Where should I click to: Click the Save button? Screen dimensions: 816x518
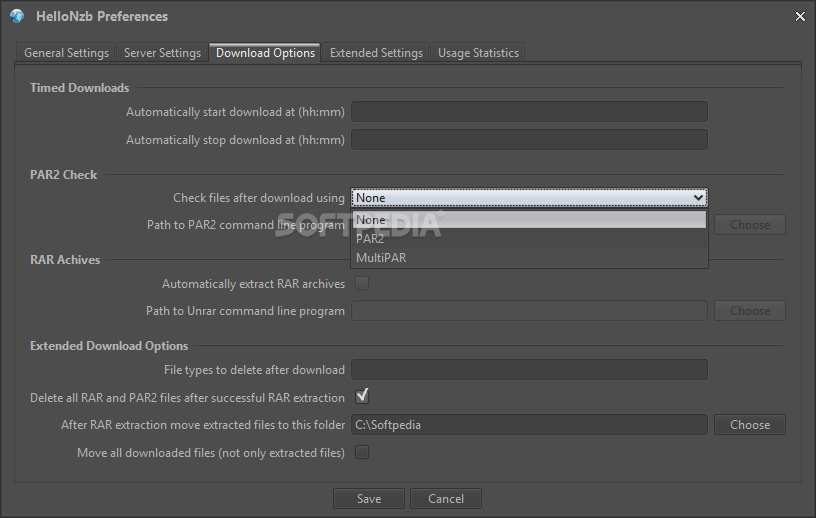coord(369,499)
